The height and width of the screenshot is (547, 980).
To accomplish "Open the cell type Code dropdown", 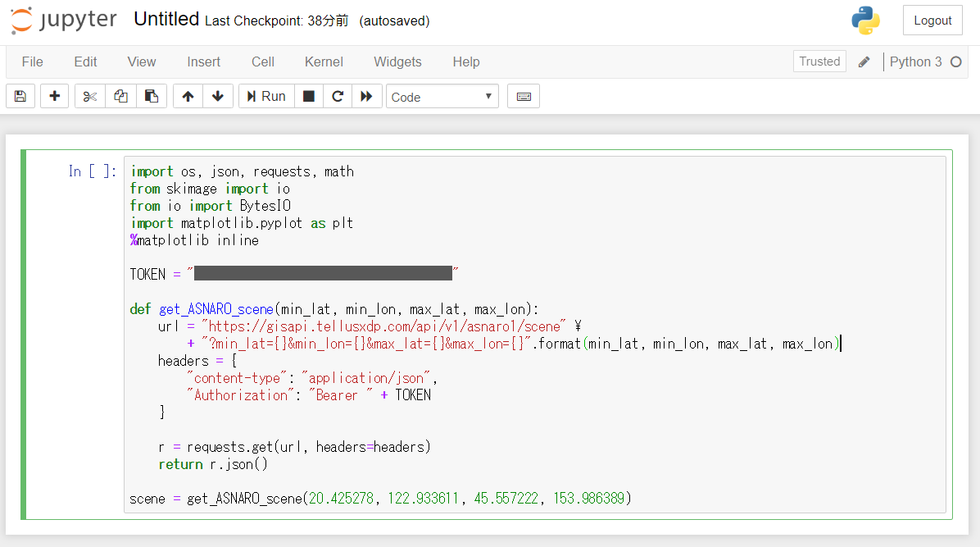I will [x=442, y=97].
